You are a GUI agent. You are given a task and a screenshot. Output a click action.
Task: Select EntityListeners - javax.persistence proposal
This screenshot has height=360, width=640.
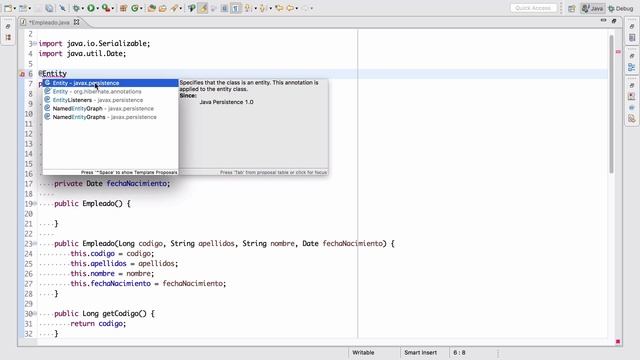coord(111,100)
